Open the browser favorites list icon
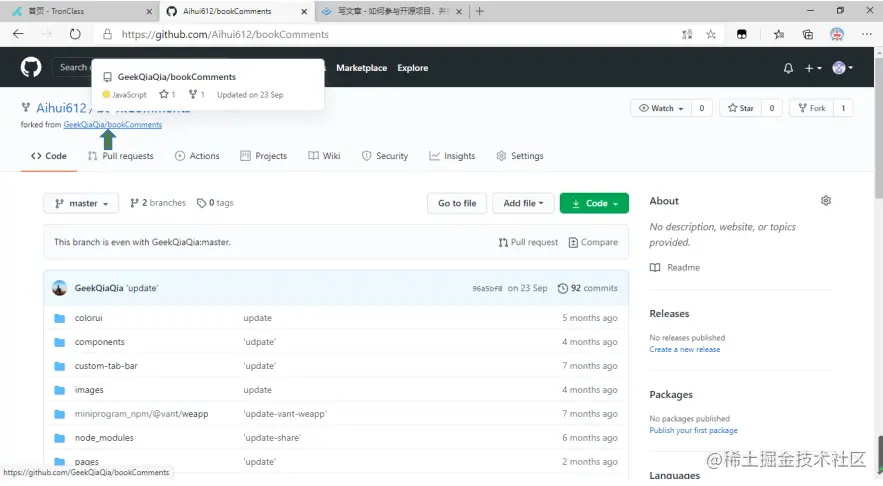This screenshot has height=486, width=883. click(x=779, y=34)
